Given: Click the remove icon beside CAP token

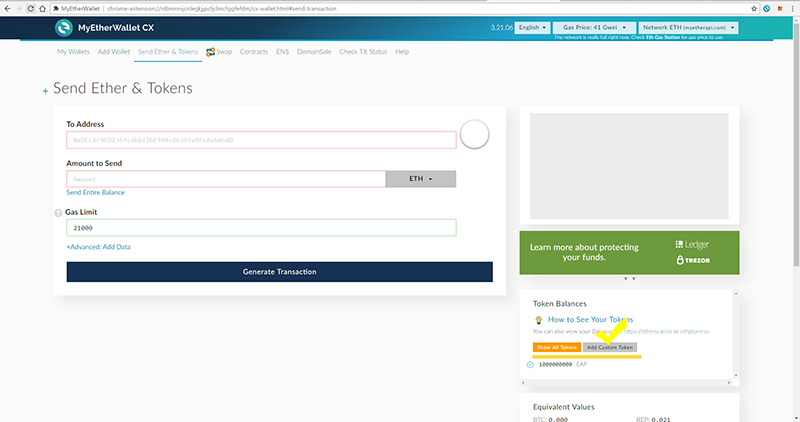Looking at the screenshot, I should point(530,364).
